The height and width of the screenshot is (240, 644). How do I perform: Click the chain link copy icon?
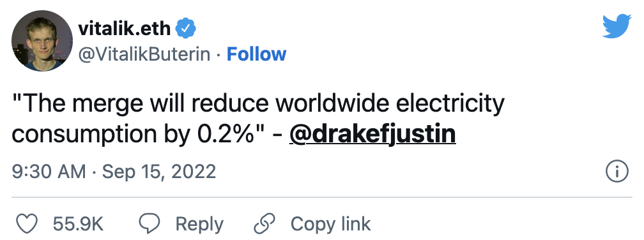tap(264, 224)
